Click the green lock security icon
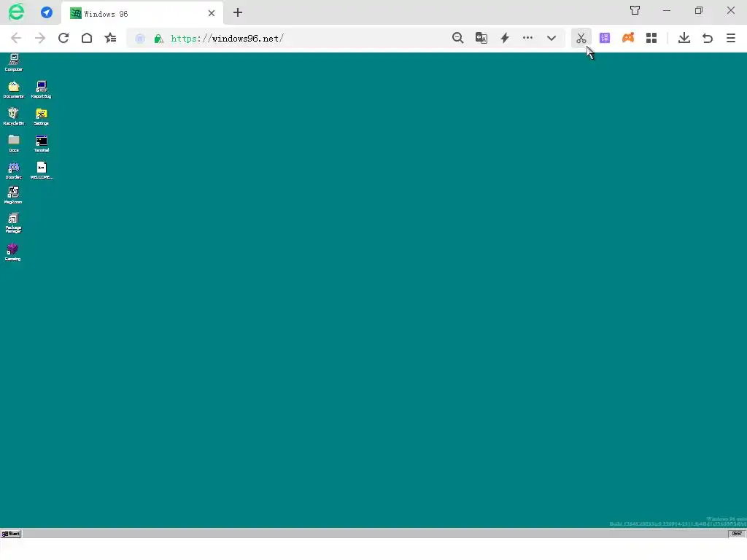 [158, 39]
